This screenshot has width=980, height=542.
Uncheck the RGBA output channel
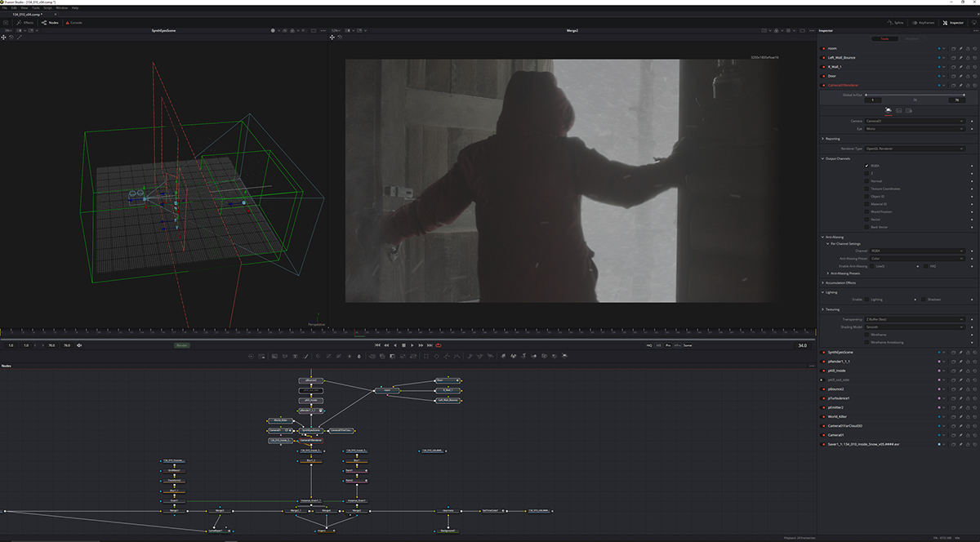point(866,166)
